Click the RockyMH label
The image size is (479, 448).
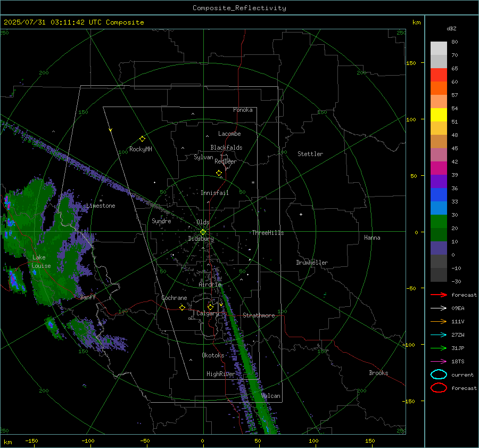[141, 149]
